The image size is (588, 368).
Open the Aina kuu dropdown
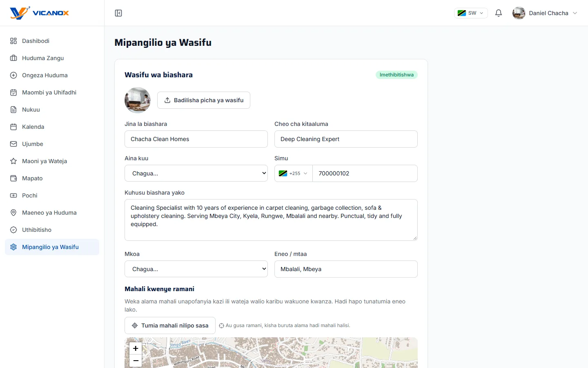coord(196,173)
